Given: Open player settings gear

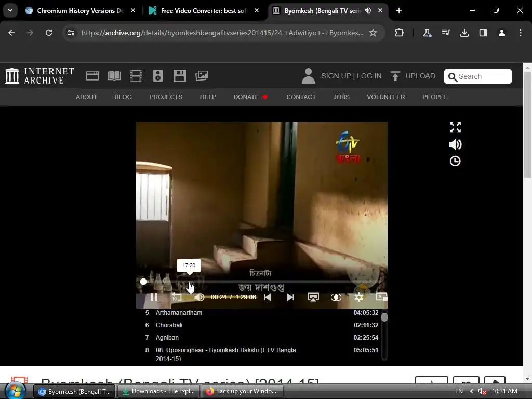Looking at the screenshot, I should 359,297.
